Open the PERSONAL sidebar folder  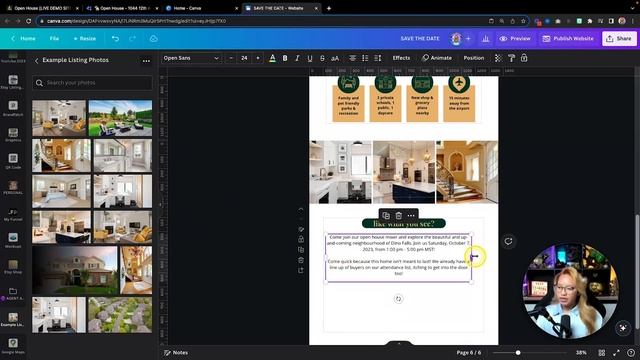pos(13,187)
